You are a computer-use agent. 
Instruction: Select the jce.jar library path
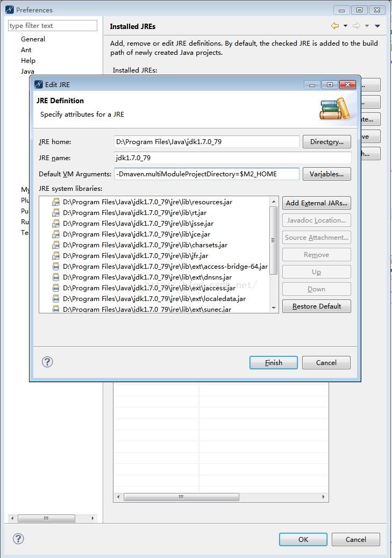pos(137,234)
